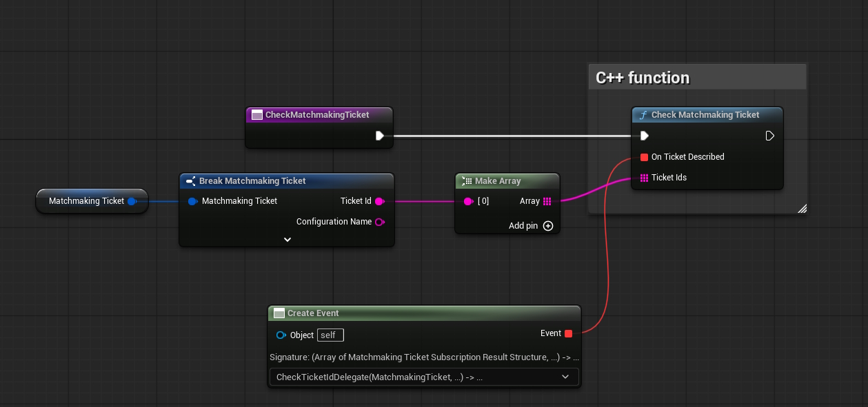This screenshot has width=868, height=407.
Task: Click the Create Event node header icon
Action: click(279, 313)
